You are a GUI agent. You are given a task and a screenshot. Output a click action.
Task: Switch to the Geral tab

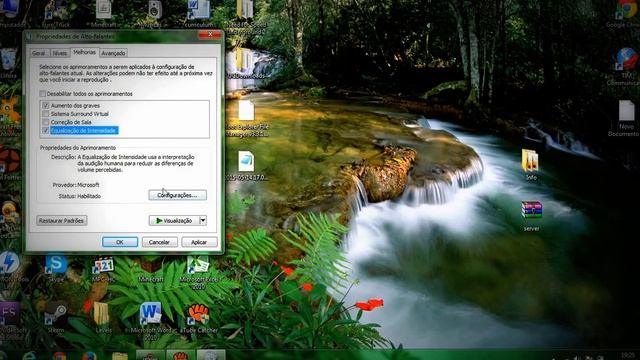pos(39,53)
